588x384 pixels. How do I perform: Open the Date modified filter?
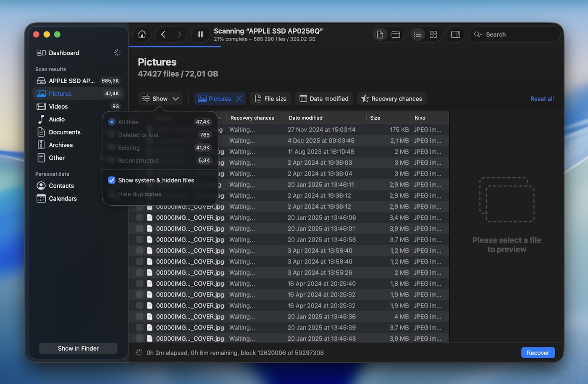click(x=324, y=98)
